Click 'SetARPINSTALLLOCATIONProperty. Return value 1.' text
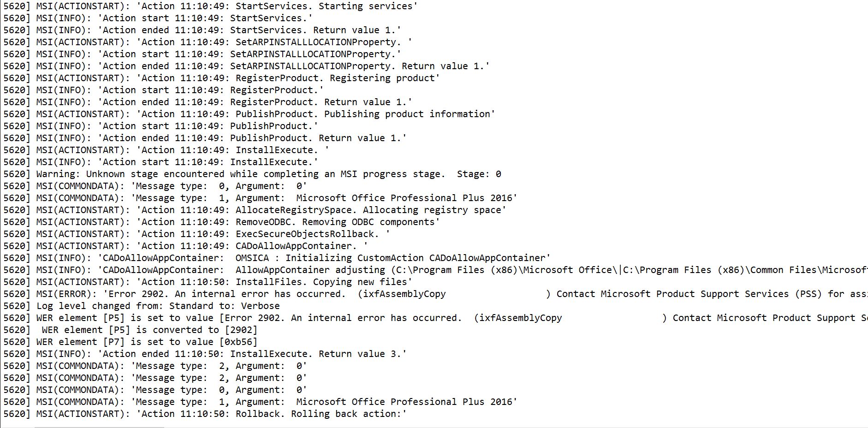 point(357,66)
